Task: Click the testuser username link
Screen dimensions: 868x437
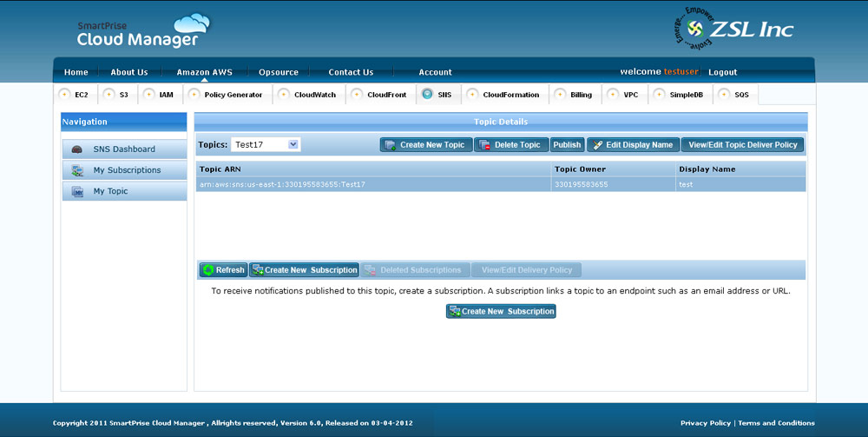Action: [681, 71]
